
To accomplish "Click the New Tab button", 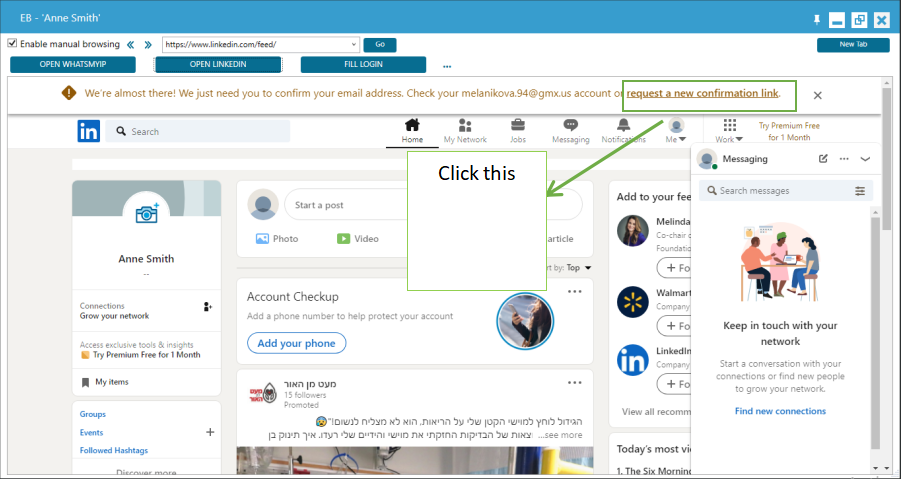I will pyautogui.click(x=853, y=44).
